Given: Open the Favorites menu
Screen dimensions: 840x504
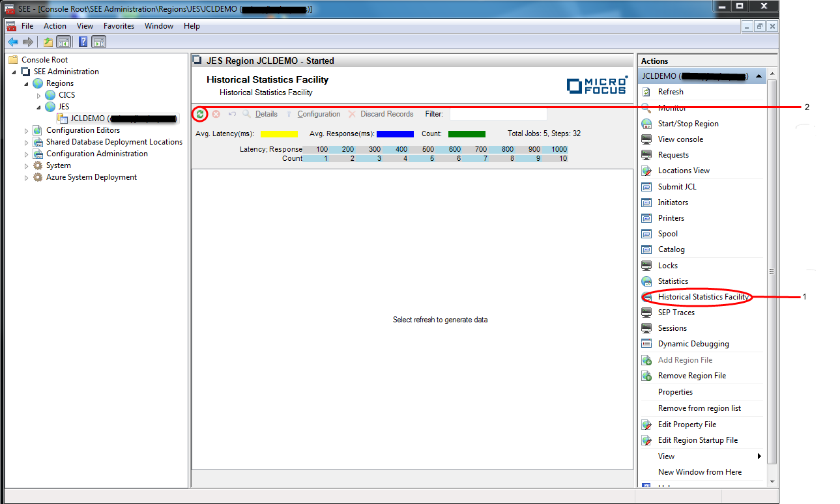Looking at the screenshot, I should 119,26.
